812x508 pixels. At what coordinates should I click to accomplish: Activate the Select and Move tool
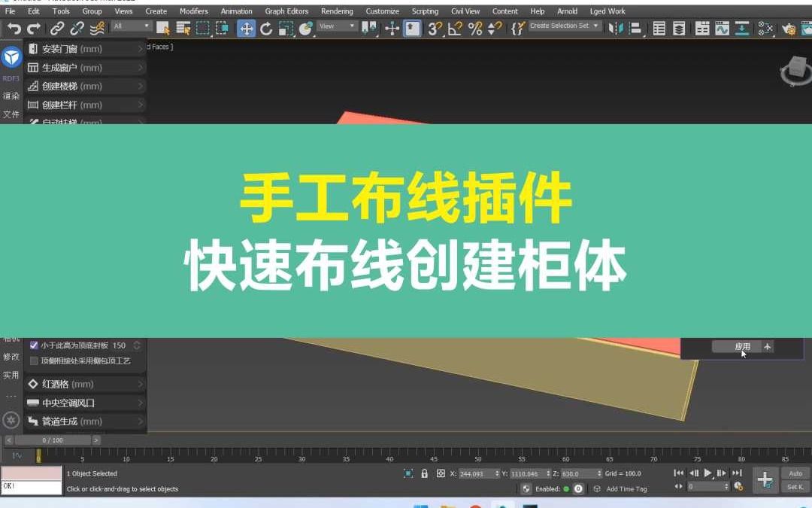(x=246, y=29)
